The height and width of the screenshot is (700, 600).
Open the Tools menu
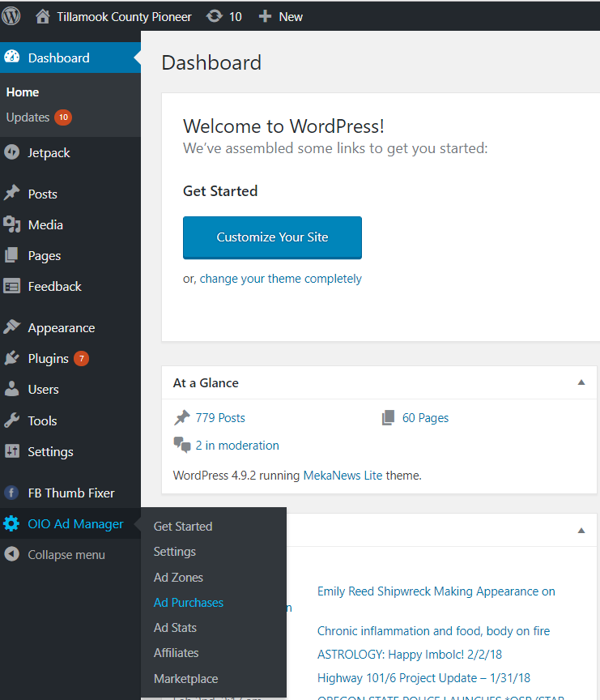tap(42, 420)
